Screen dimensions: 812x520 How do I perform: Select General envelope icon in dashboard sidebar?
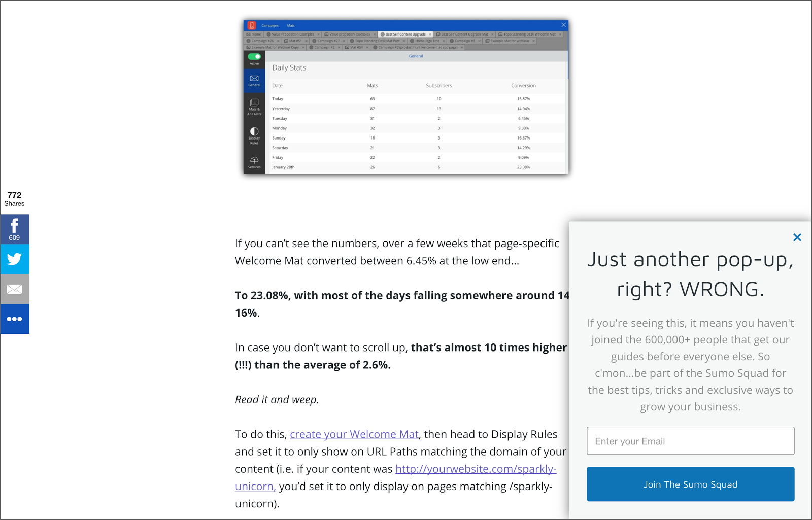254,81
